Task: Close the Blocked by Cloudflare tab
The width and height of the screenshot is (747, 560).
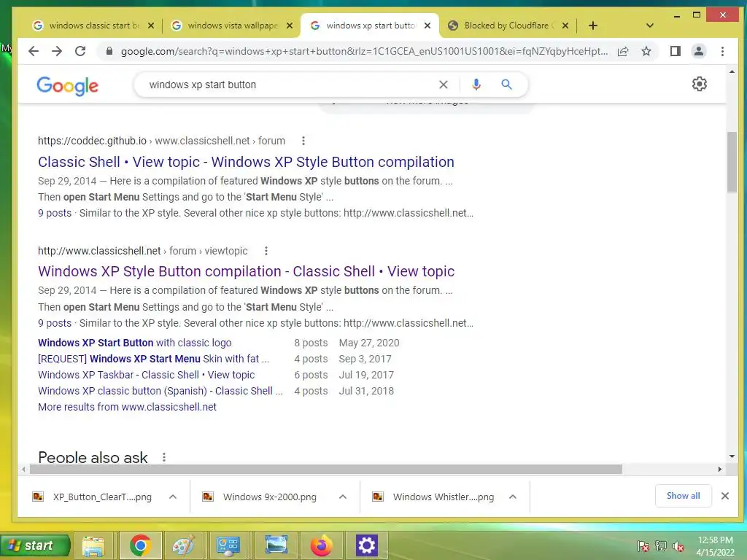Action: pyautogui.click(x=565, y=26)
